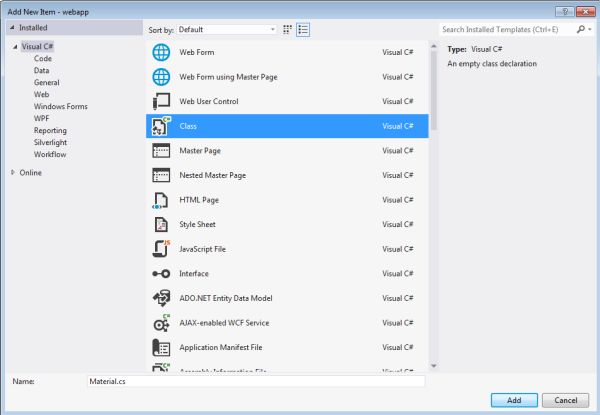
Task: Click the template list scroll up arrow
Action: point(434,46)
